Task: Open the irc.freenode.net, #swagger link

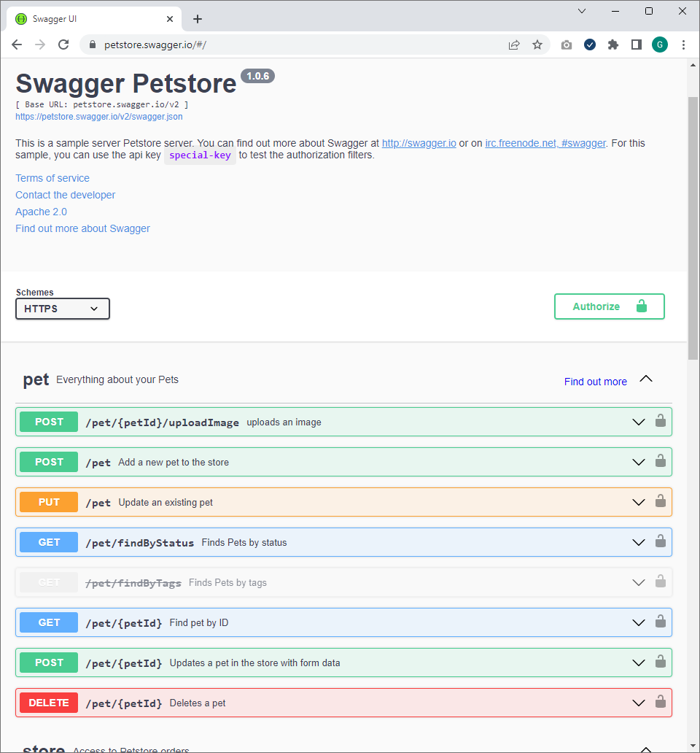Action: tap(545, 143)
